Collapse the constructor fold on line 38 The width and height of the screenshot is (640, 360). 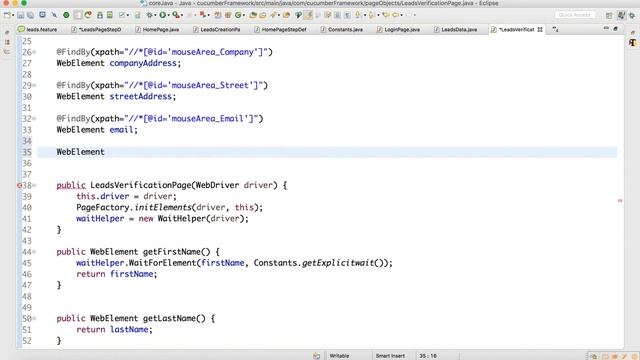(x=34, y=185)
